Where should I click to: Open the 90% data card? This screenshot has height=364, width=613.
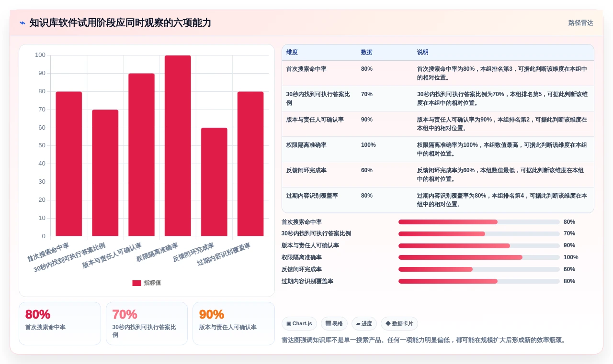point(234,323)
